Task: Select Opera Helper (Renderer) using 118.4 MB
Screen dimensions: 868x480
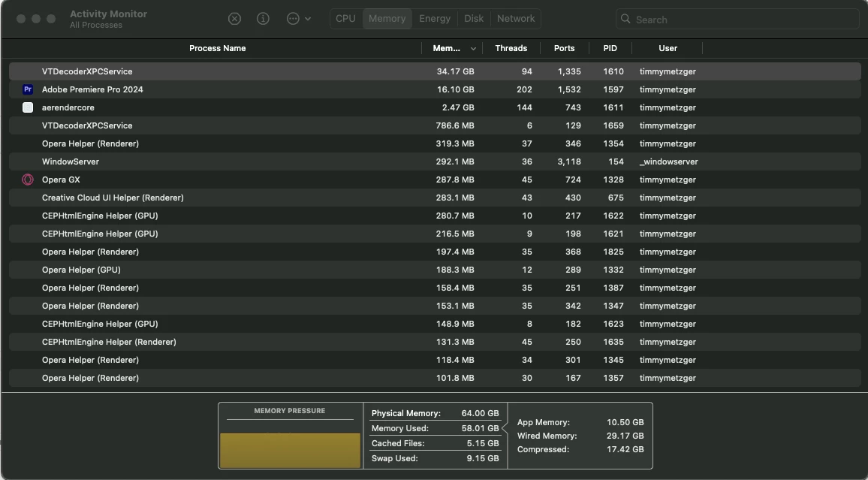Action: (x=435, y=360)
